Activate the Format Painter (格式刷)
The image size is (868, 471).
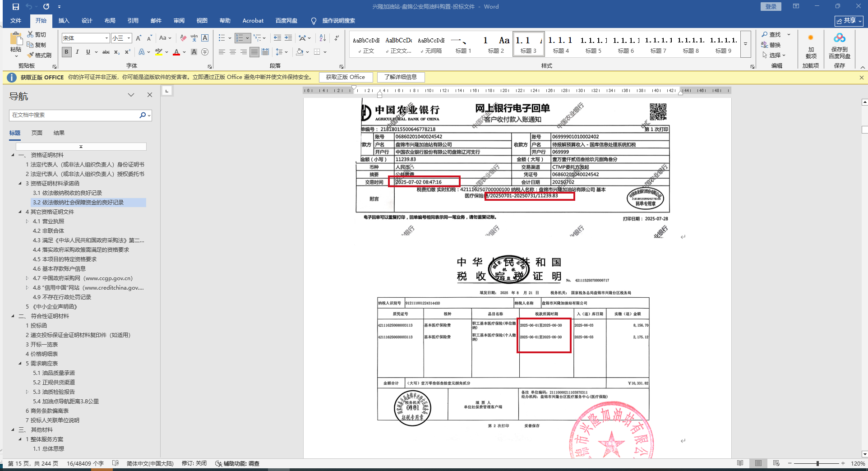pyautogui.click(x=39, y=55)
